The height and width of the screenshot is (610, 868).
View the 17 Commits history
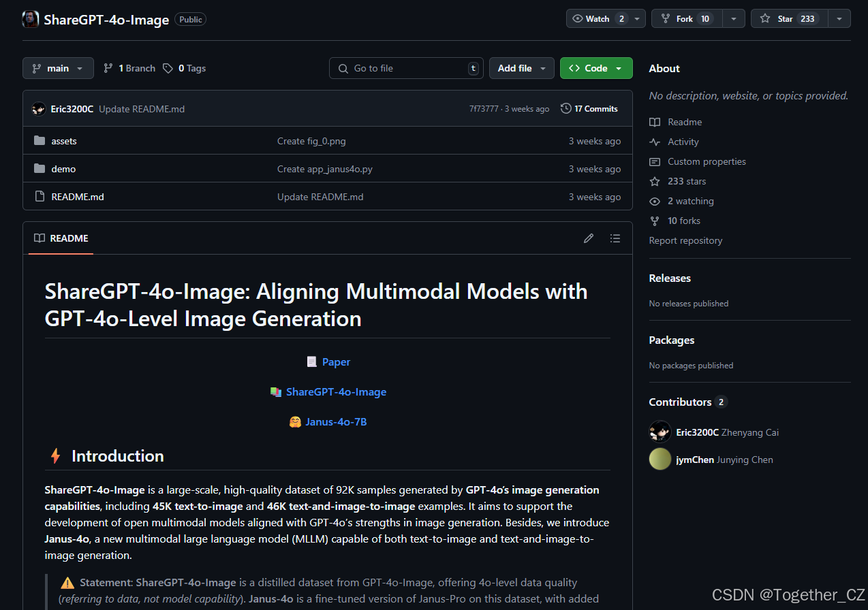(x=589, y=109)
